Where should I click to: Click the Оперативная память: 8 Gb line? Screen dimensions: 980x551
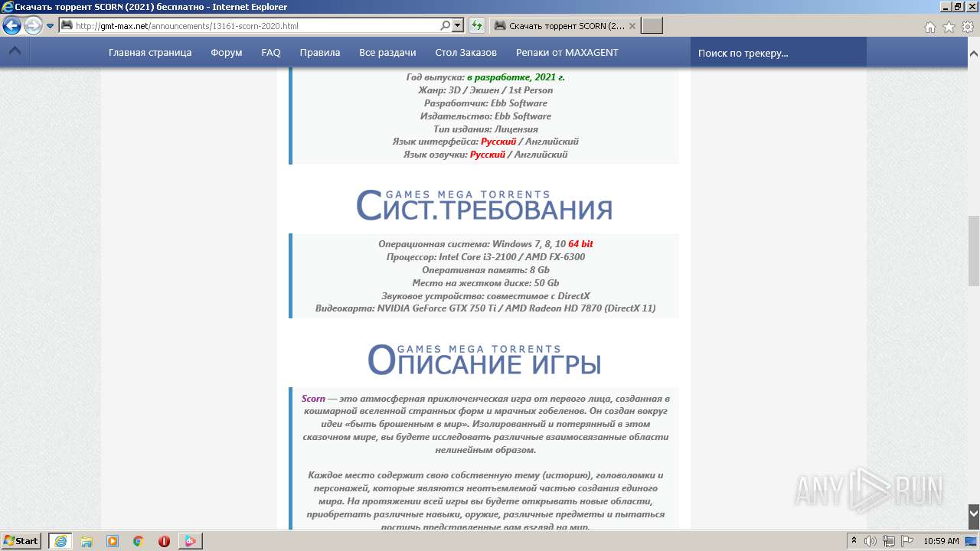coord(485,270)
